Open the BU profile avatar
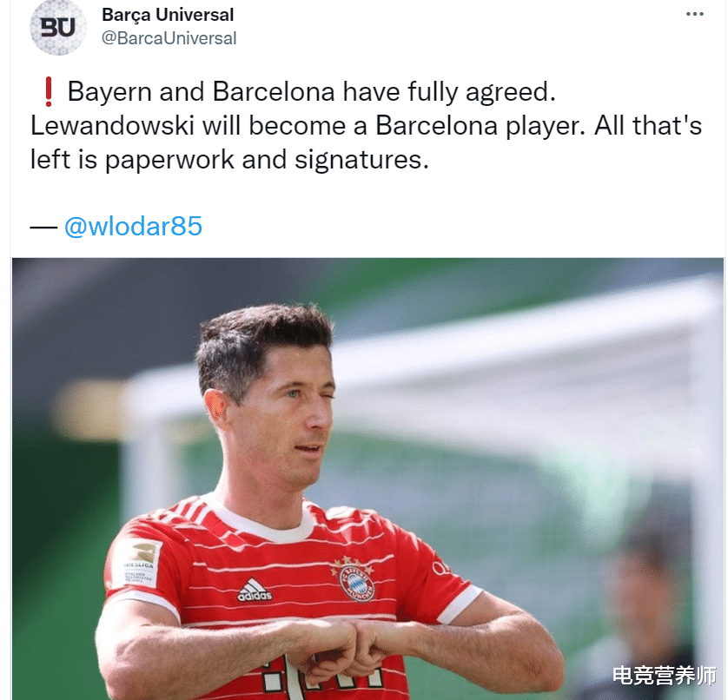 tap(58, 27)
